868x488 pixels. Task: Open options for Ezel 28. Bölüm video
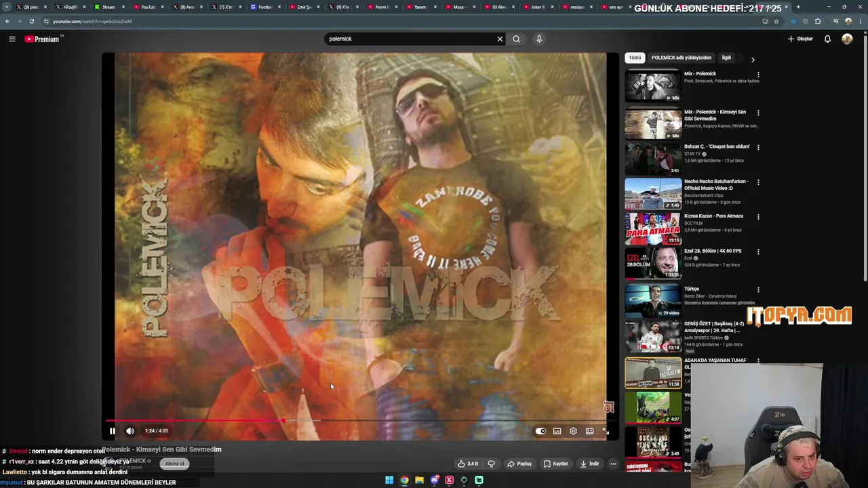click(x=758, y=251)
